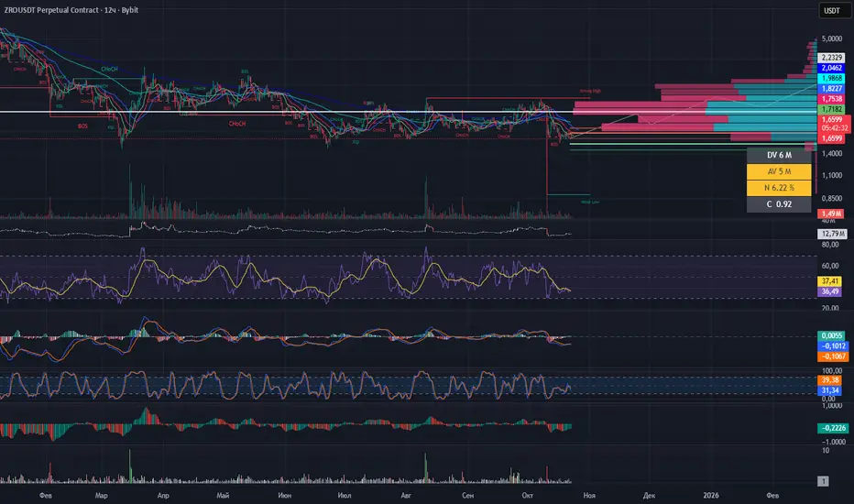Click the Окт month on time axis
This screenshot has width=854, height=504.
(x=527, y=495)
